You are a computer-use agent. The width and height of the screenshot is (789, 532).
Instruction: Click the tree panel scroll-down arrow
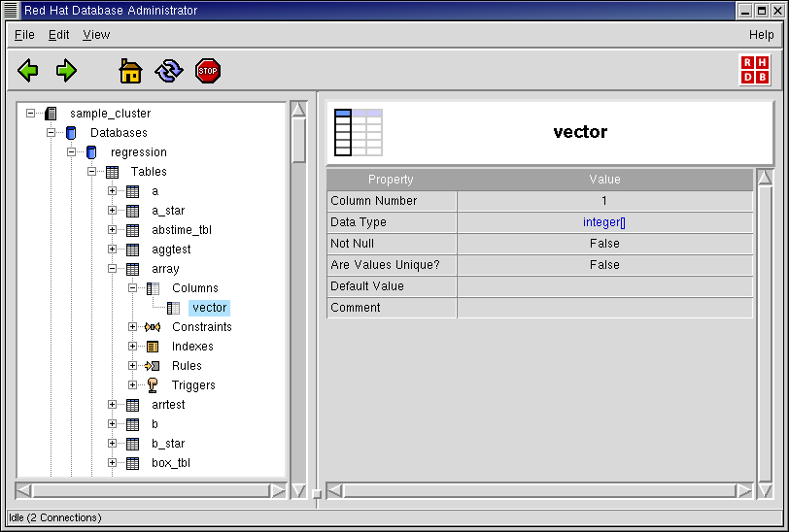point(298,490)
